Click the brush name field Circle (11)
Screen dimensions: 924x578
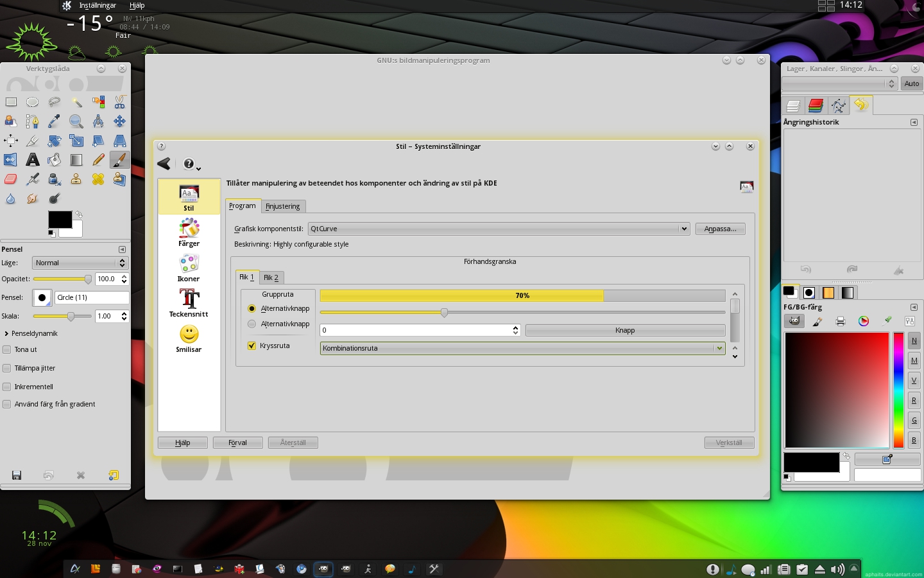coord(92,297)
